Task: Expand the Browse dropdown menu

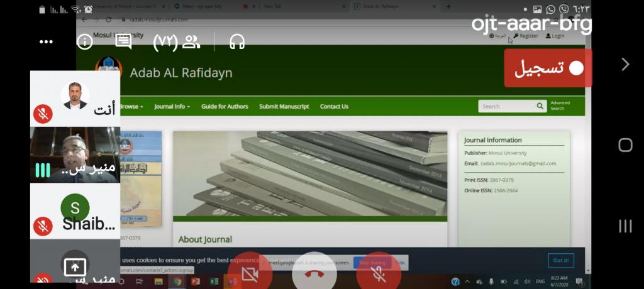Action: (131, 107)
